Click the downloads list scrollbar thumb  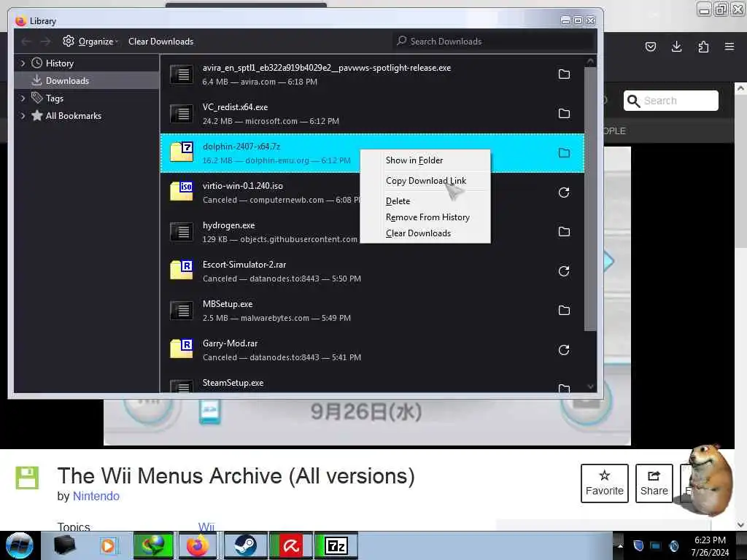(590, 198)
